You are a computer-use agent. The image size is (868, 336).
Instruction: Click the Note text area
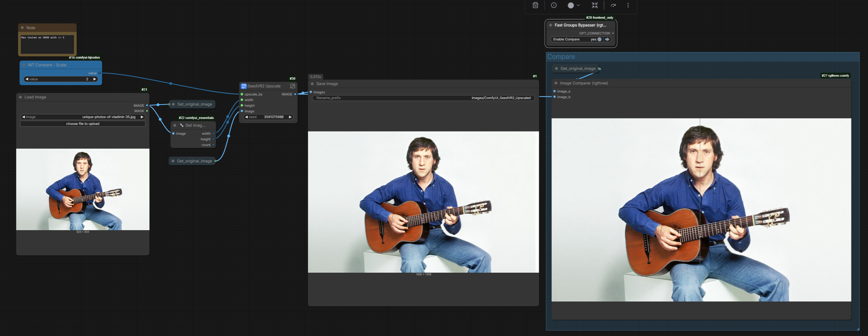pos(47,45)
